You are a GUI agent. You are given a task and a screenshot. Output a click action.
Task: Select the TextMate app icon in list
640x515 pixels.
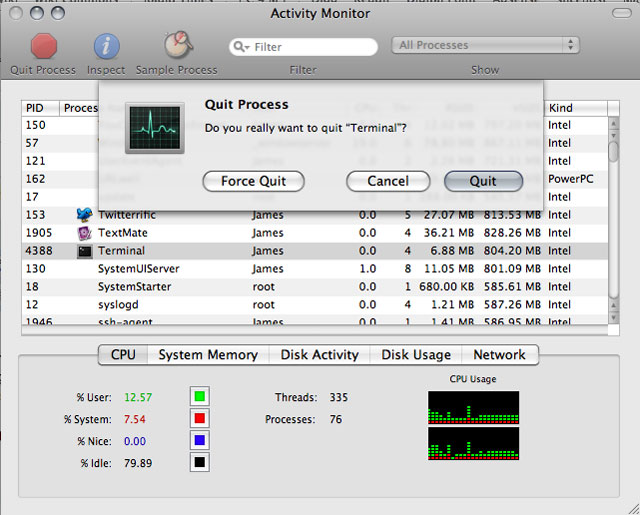click(85, 233)
